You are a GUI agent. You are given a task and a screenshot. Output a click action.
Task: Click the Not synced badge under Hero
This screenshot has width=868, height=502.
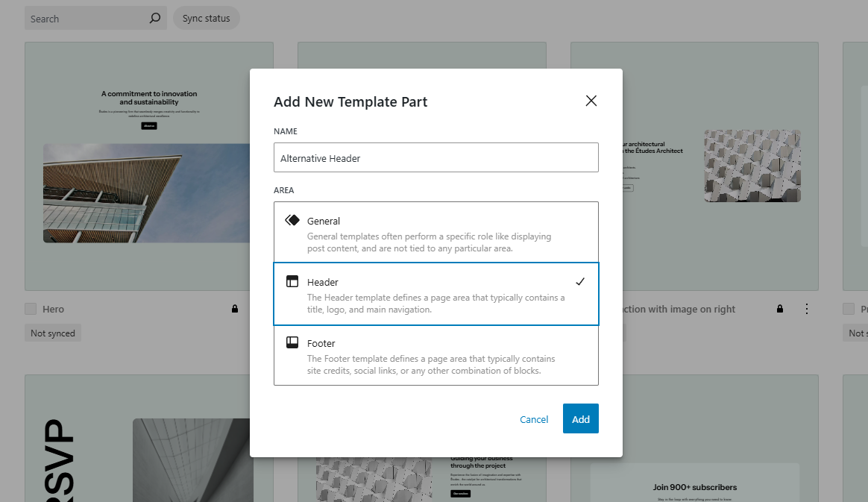tap(52, 333)
